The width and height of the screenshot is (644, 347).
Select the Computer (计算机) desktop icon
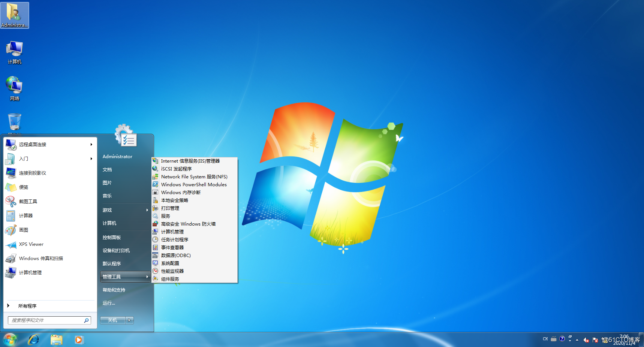pyautogui.click(x=15, y=52)
